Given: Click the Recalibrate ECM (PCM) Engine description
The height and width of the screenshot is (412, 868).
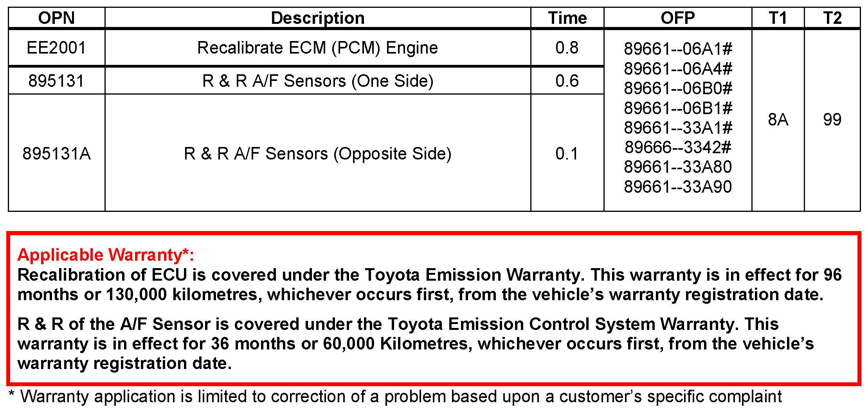Looking at the screenshot, I should coord(317,48).
